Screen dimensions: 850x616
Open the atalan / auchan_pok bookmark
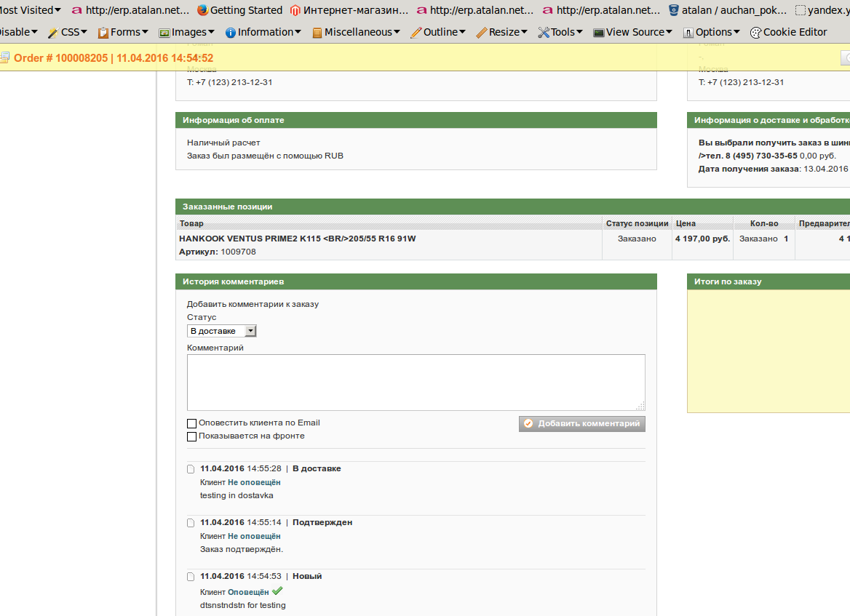point(728,10)
